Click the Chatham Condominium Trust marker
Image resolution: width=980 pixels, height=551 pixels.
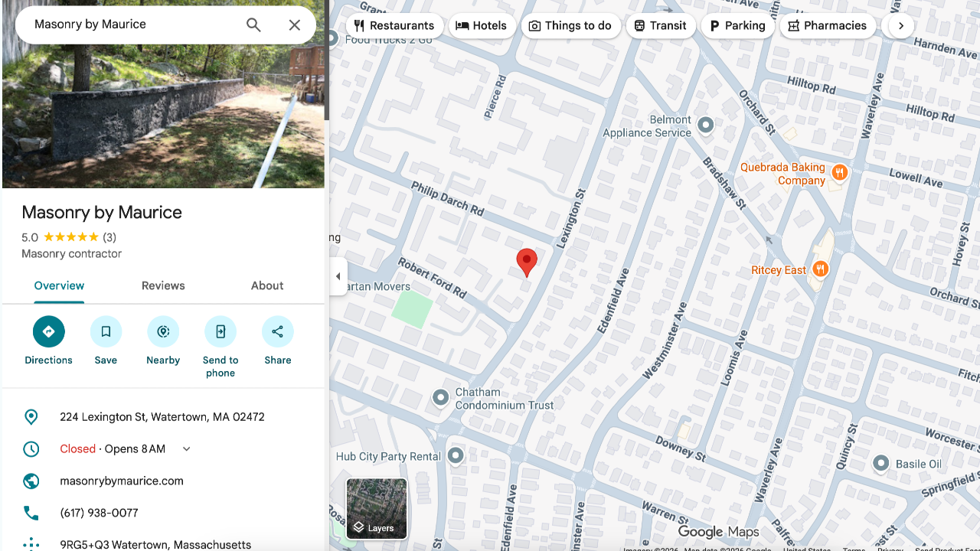coord(440,397)
